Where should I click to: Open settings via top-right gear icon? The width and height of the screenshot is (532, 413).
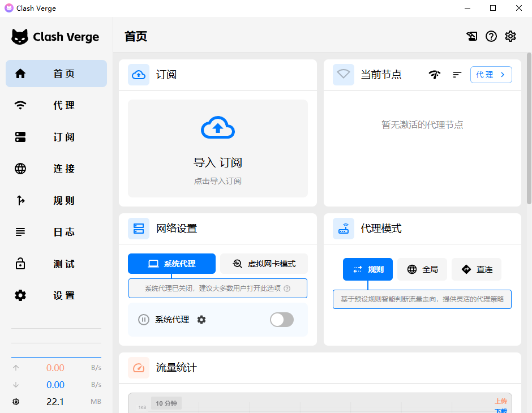(510, 36)
